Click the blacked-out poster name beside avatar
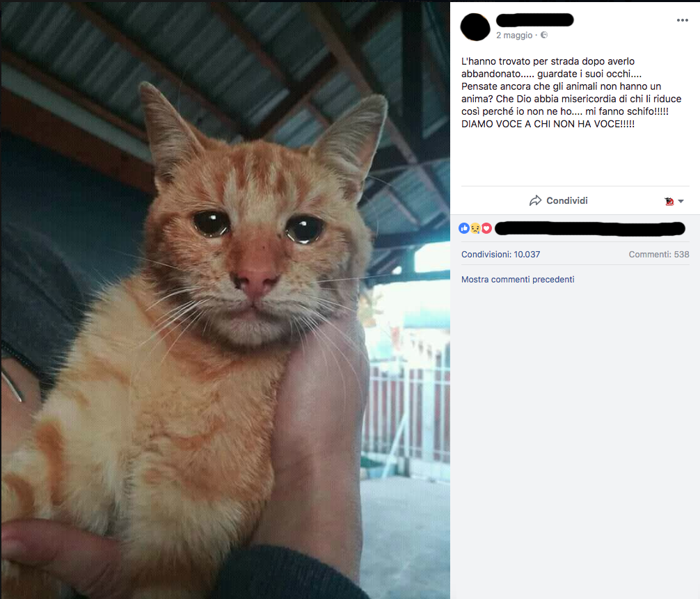The width and height of the screenshot is (700, 599). pos(535,20)
